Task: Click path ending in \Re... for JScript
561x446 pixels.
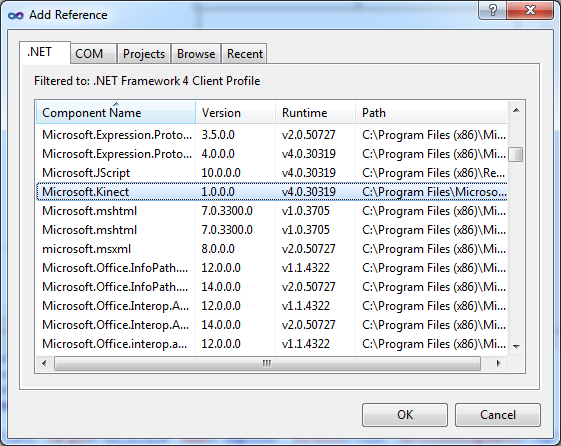Action: [x=433, y=173]
